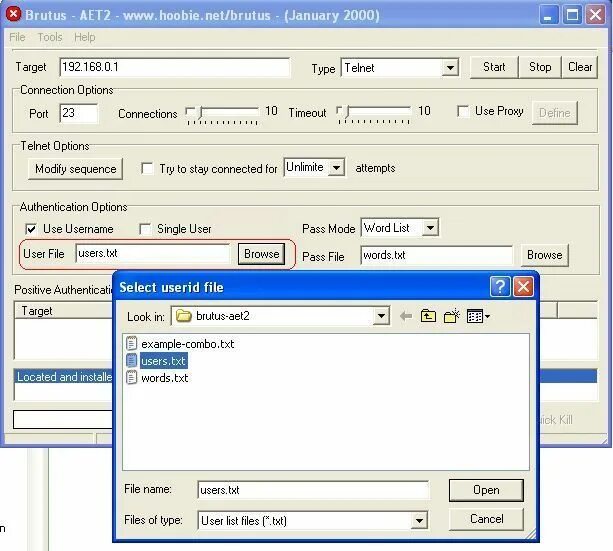Screen dimensions: 613x551
Task: Open the Tools menu
Action: point(50,37)
